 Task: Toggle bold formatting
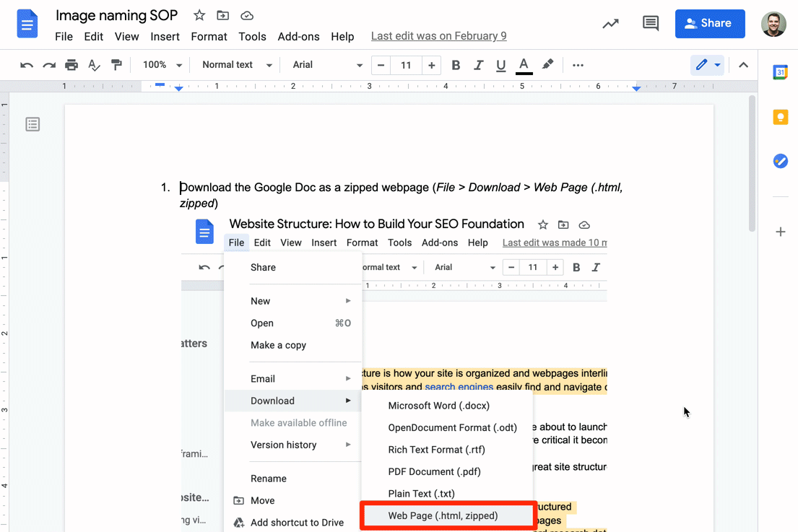click(x=456, y=65)
